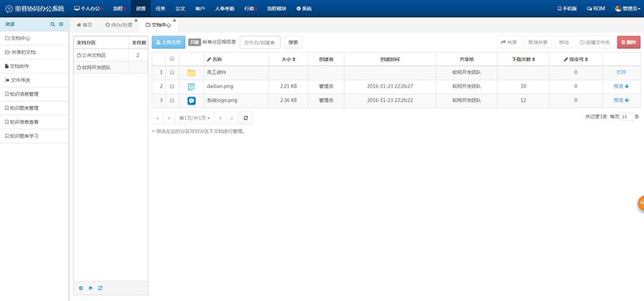The image size is (644, 301).
Task: Click 预览 link for 系统logo.png
Action: [x=618, y=100]
